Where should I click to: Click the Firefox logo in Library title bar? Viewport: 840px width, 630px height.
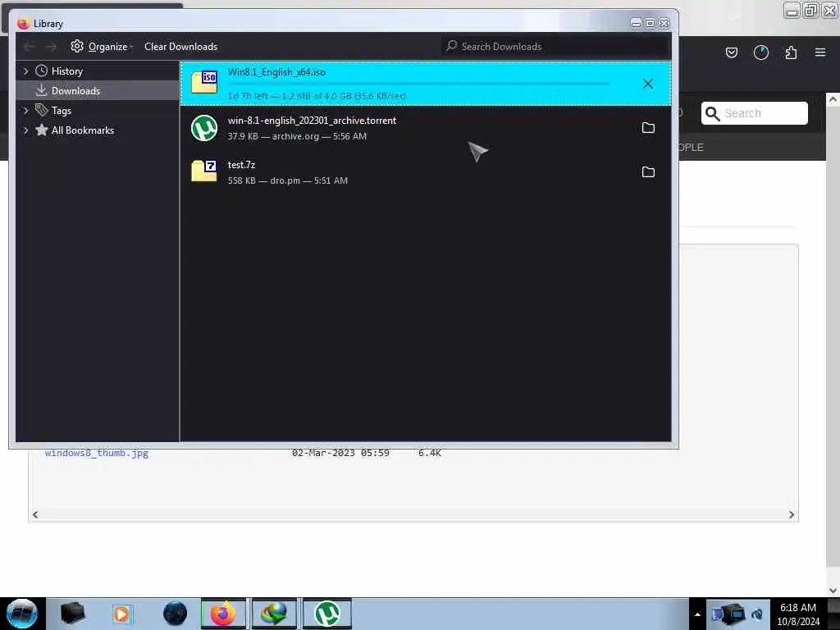pos(22,24)
